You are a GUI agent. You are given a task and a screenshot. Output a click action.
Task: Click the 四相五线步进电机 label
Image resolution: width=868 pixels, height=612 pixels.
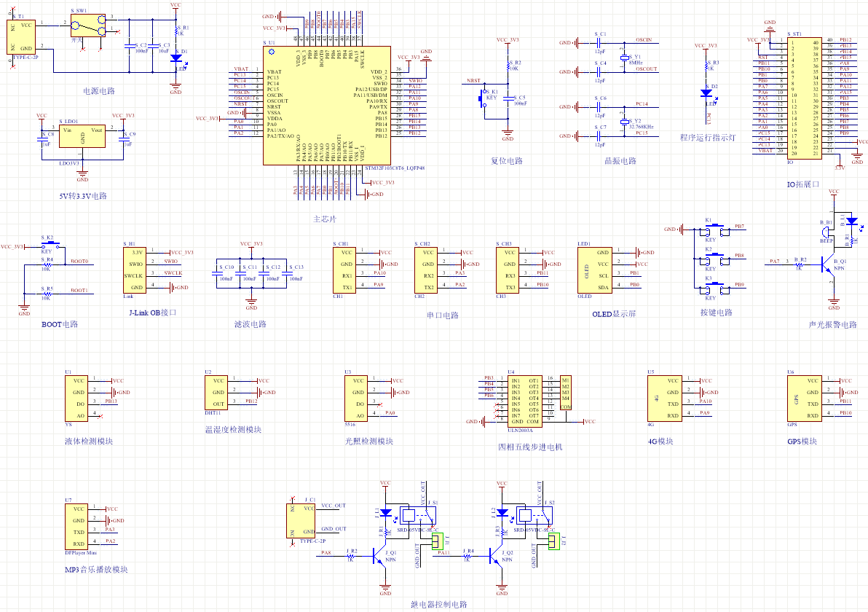(530, 447)
